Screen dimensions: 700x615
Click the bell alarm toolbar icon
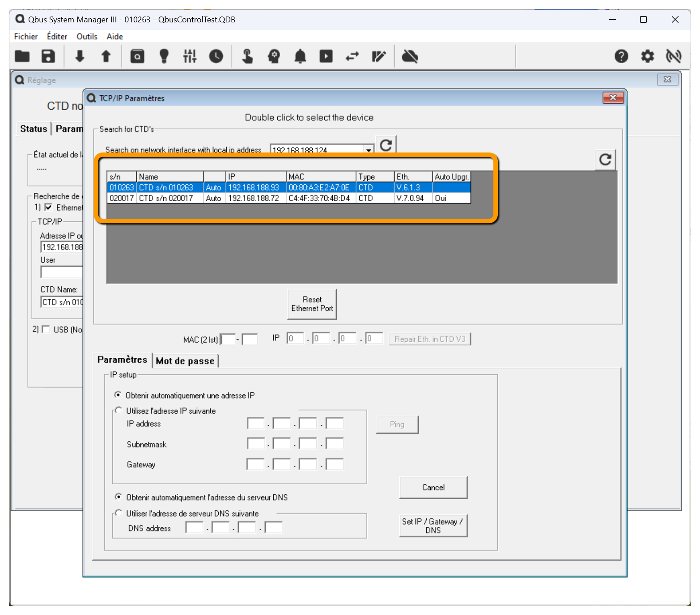tap(300, 56)
